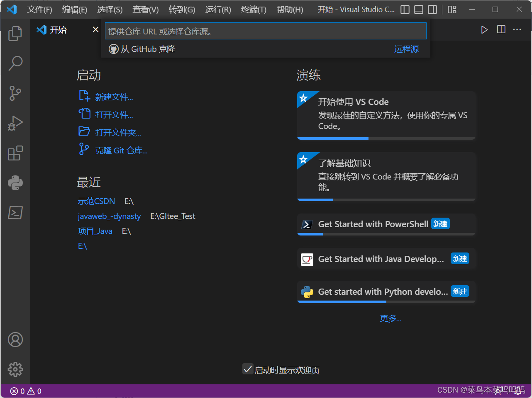The width and height of the screenshot is (532, 398).
Task: Open the lone E:\ link at the bottom of recent list
Action: [x=82, y=246]
